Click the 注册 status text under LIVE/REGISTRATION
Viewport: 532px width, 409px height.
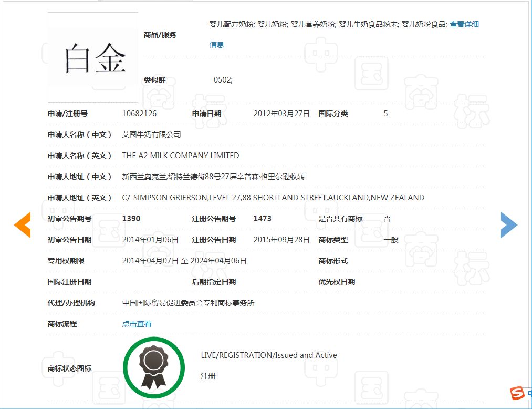(x=208, y=376)
